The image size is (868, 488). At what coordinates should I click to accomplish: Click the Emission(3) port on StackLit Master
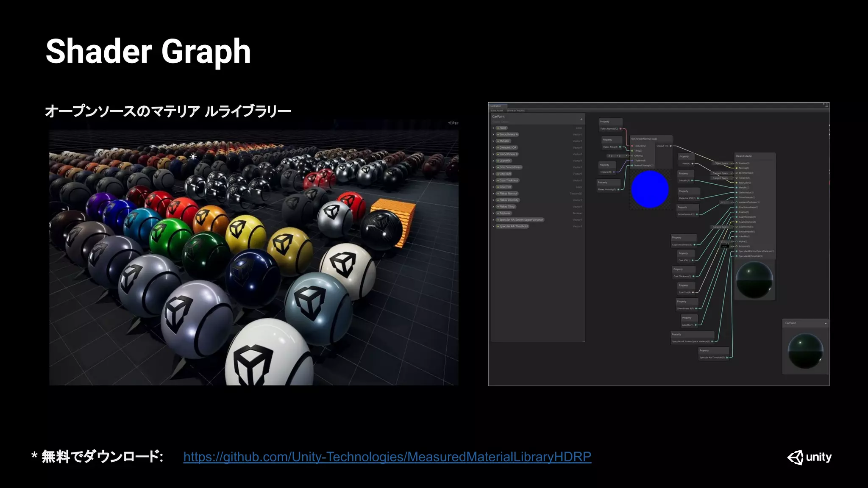click(x=737, y=246)
